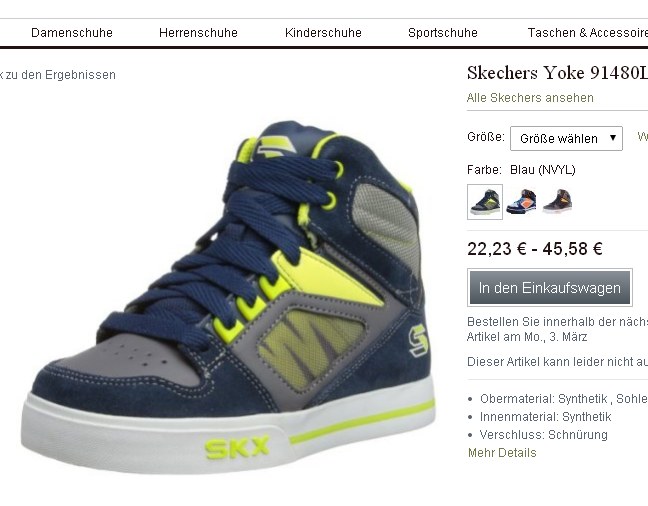Click the dropdown arrow of size selector
This screenshot has width=648, height=506.
coord(613,138)
